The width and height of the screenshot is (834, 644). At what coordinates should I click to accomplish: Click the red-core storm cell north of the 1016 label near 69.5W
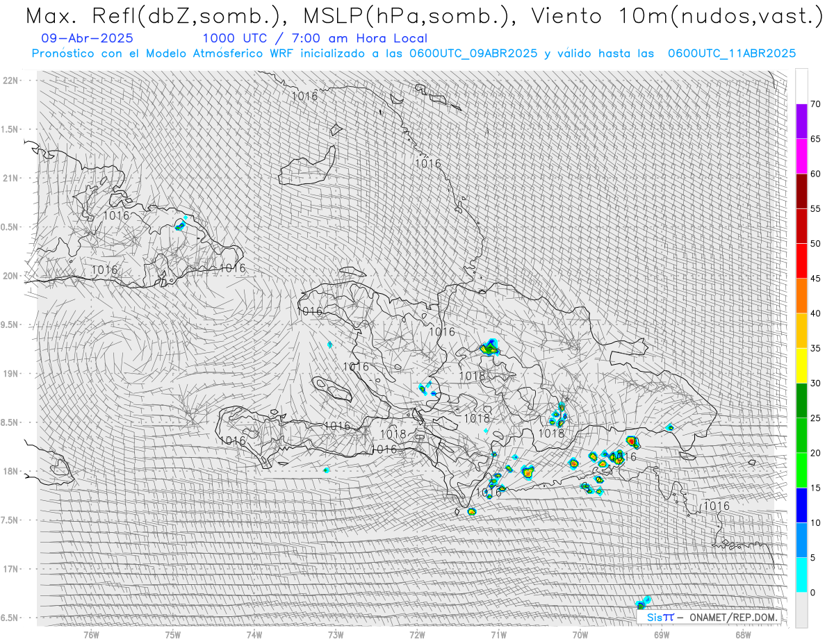[632, 440]
